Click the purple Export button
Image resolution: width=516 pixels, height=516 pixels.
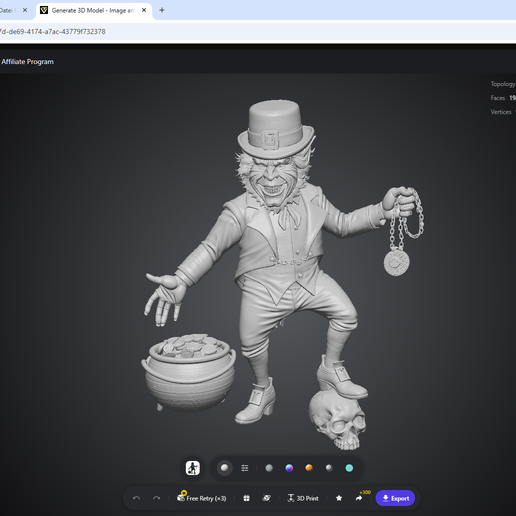click(395, 498)
